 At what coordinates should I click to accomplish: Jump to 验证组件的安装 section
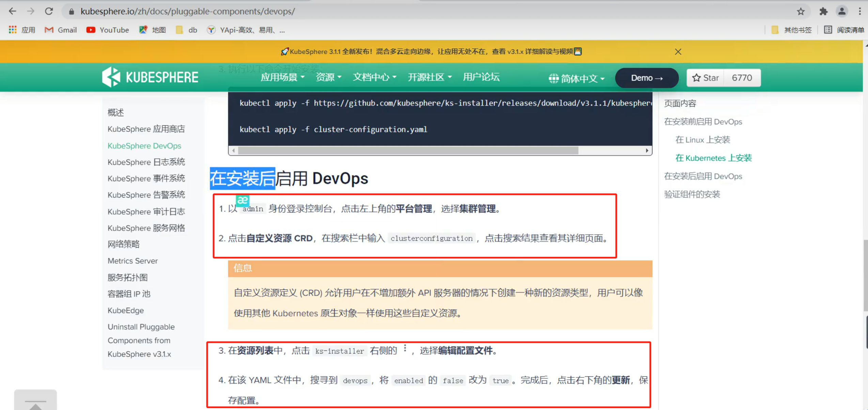pos(692,194)
